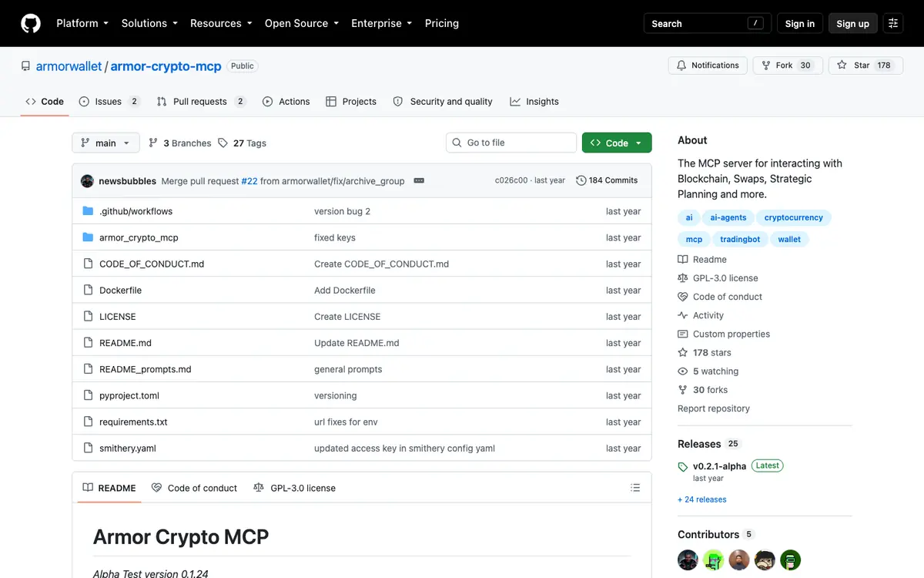Open the armor-crypto-mcp repository link
Screen dimensions: 924x578
[x=166, y=66]
